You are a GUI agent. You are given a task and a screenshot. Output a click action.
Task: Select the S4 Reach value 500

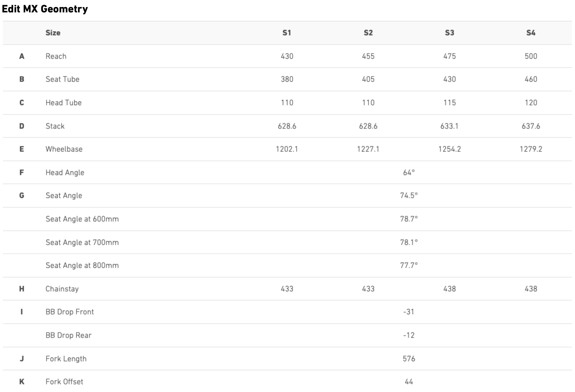coord(531,56)
